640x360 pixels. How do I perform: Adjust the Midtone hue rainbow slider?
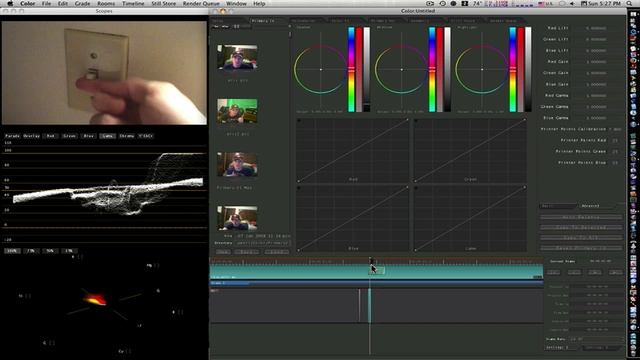pos(432,69)
